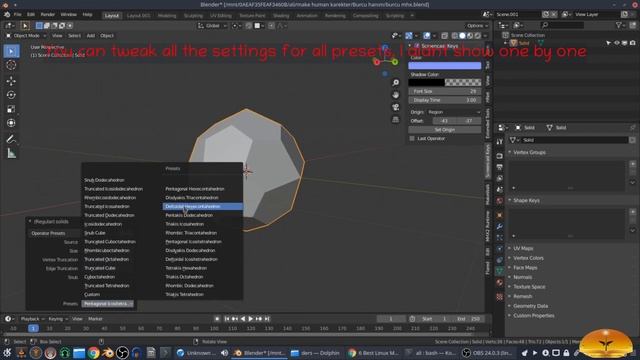Expand the Geometry Data panel
The width and height of the screenshot is (640, 360).
(530, 306)
